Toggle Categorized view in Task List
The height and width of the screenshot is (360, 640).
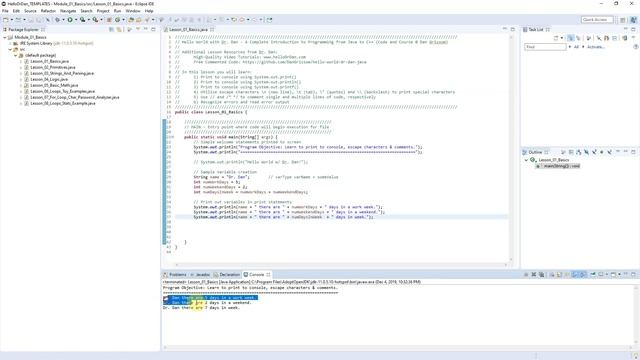[x=570, y=38]
